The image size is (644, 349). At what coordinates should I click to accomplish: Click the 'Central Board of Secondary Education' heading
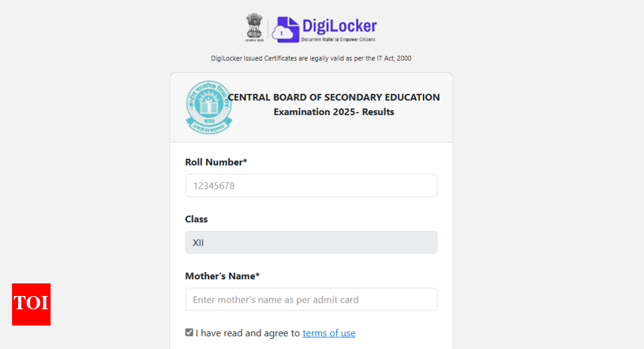(x=334, y=97)
